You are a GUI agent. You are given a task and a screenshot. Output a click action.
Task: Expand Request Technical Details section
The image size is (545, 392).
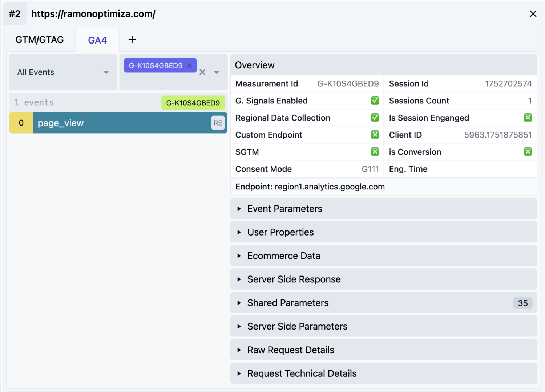(x=384, y=373)
